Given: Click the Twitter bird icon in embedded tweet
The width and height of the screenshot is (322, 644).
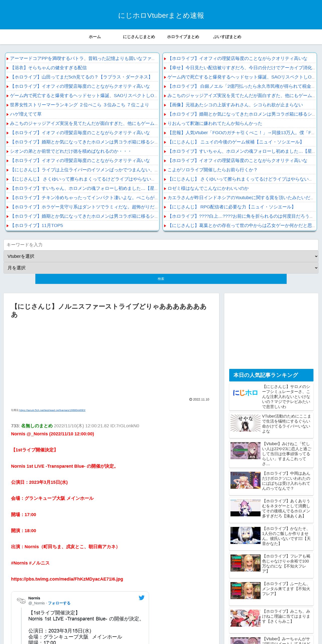Looking at the screenshot, I should [142, 598].
